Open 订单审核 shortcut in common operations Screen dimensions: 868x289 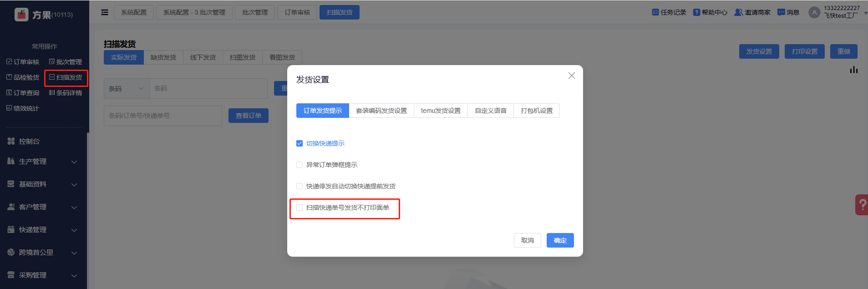pos(23,62)
